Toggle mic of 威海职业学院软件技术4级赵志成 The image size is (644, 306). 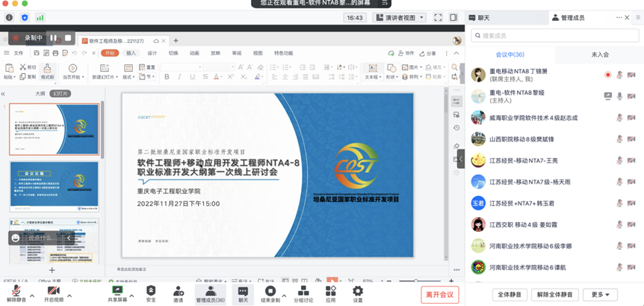(620, 117)
